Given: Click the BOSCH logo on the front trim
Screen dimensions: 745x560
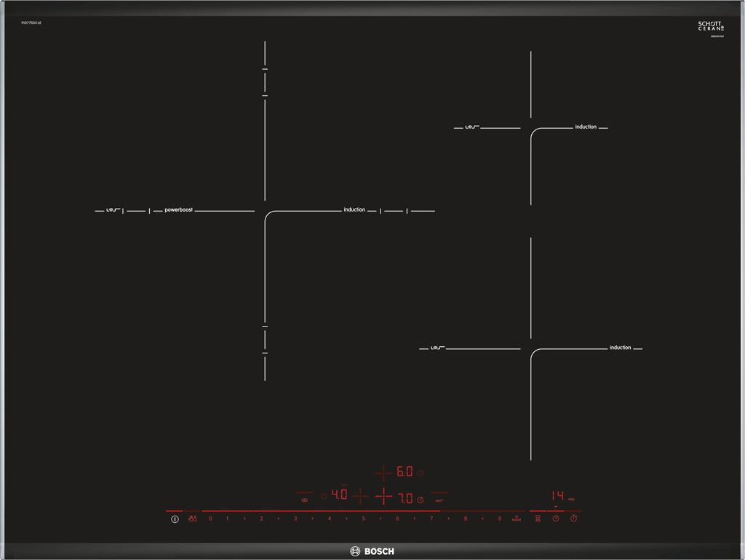Looking at the screenshot, I should (x=372, y=551).
